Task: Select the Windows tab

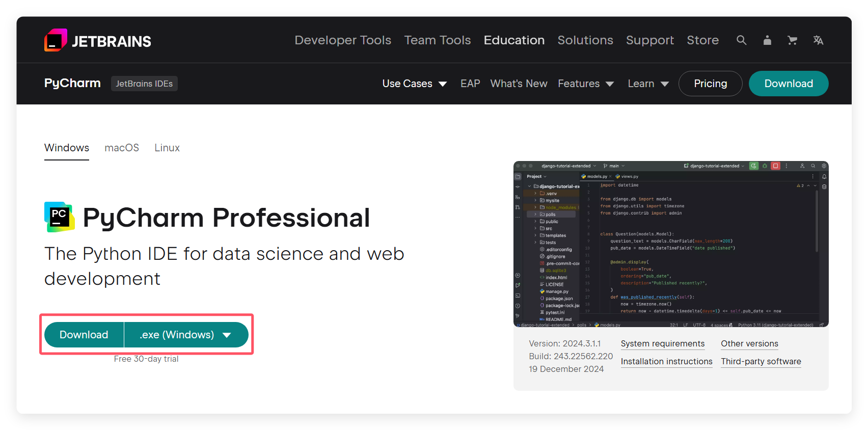Action: (67, 148)
